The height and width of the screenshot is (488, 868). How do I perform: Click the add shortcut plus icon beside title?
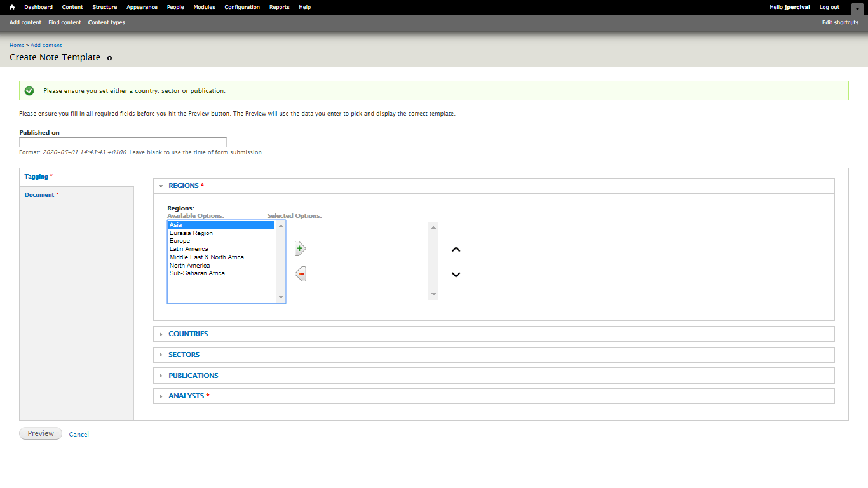pyautogui.click(x=109, y=58)
